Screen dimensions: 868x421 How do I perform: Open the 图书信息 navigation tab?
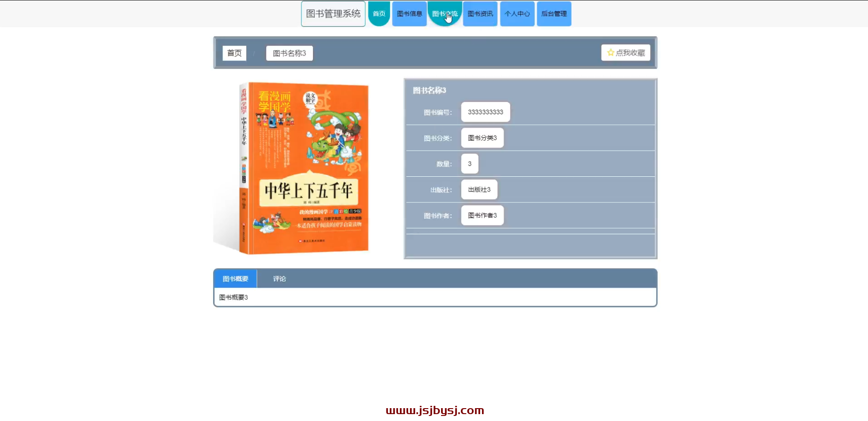[x=409, y=14]
